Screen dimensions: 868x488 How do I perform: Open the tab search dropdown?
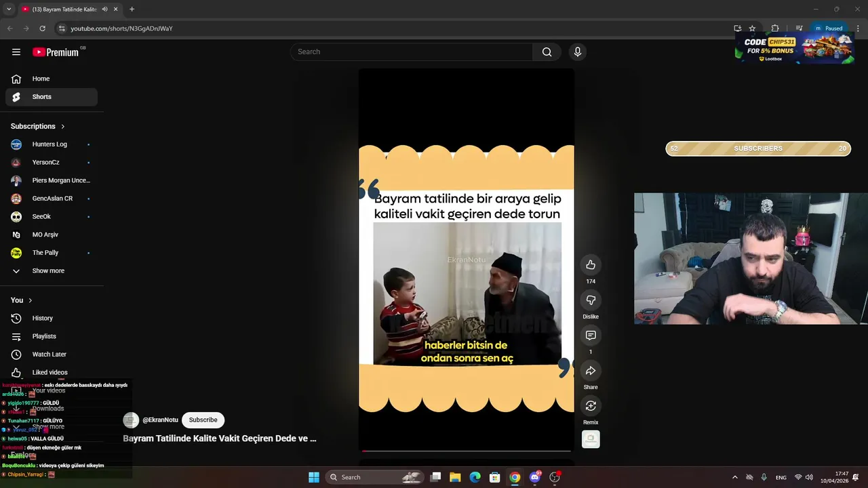tap(9, 9)
